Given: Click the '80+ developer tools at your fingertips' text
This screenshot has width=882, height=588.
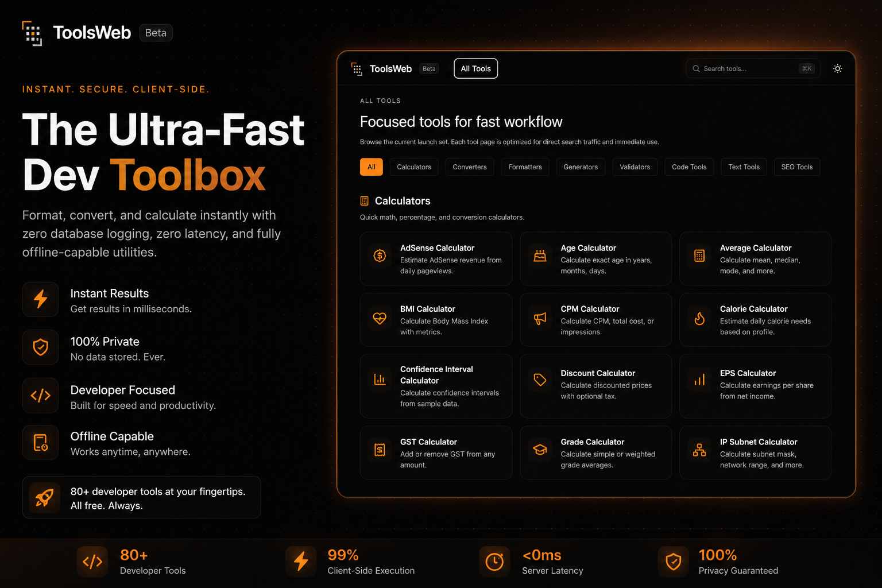Looking at the screenshot, I should click(158, 492).
